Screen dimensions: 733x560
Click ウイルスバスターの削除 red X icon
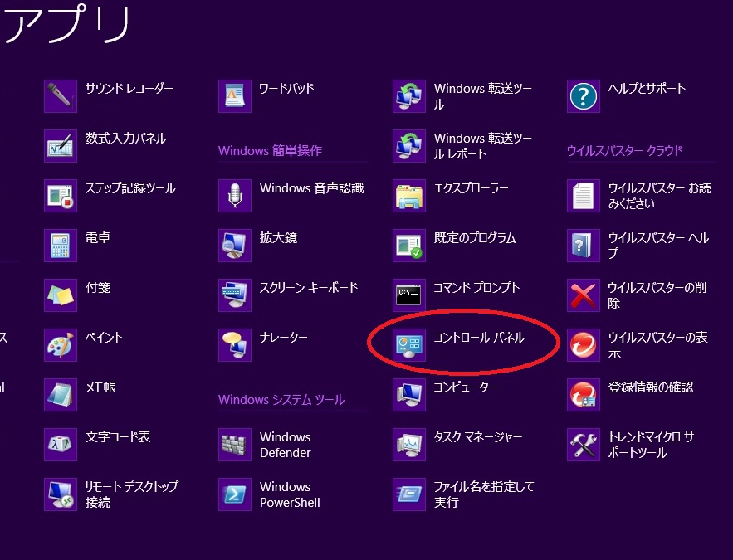tap(584, 295)
